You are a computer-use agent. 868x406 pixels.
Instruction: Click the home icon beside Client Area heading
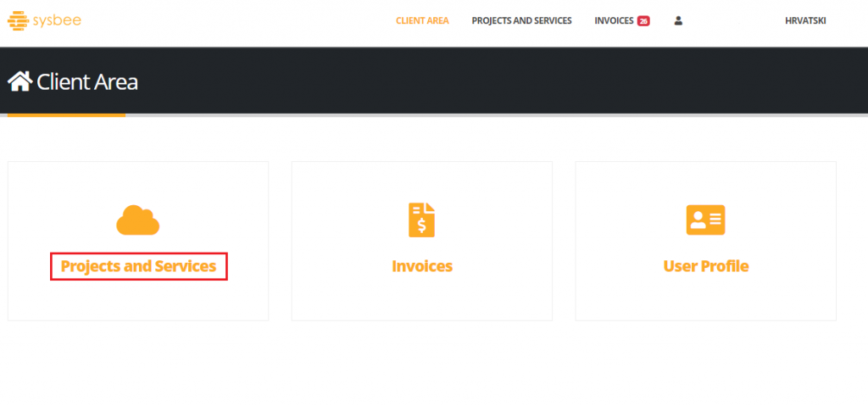[x=19, y=81]
